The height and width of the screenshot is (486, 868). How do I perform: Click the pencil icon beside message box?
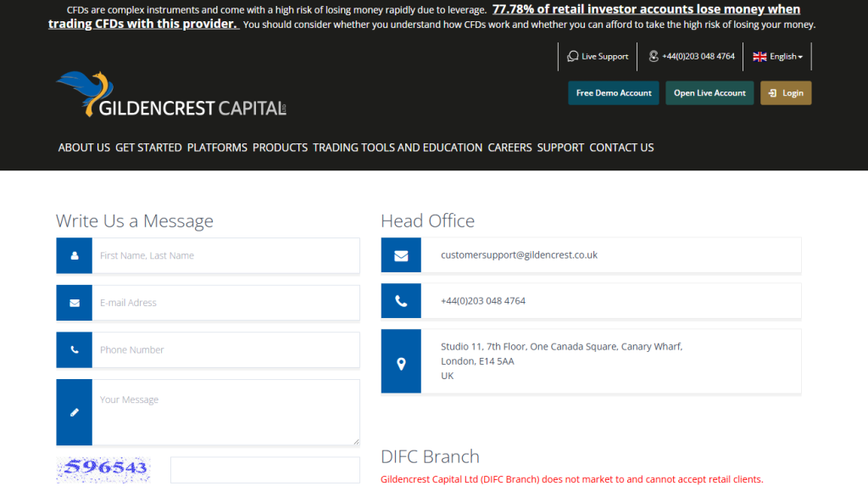(75, 412)
